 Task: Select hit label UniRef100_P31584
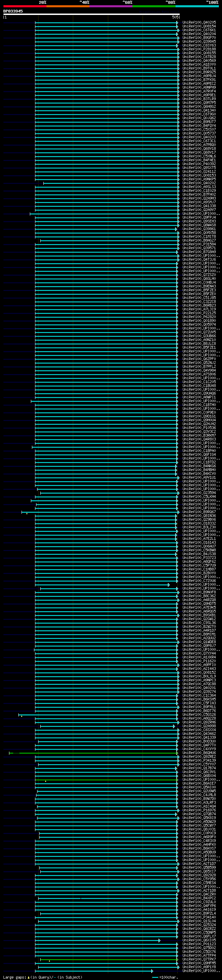[x=199, y=244]
